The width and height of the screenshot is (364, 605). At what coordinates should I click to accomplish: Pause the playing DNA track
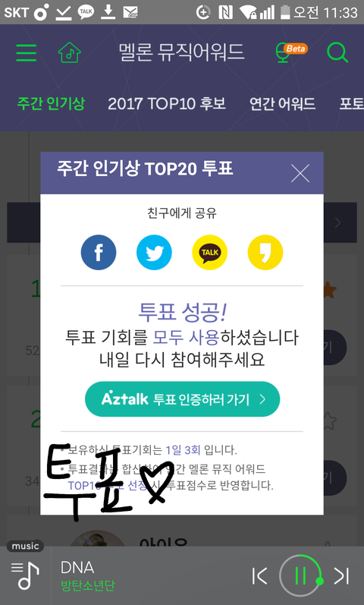pyautogui.click(x=300, y=576)
